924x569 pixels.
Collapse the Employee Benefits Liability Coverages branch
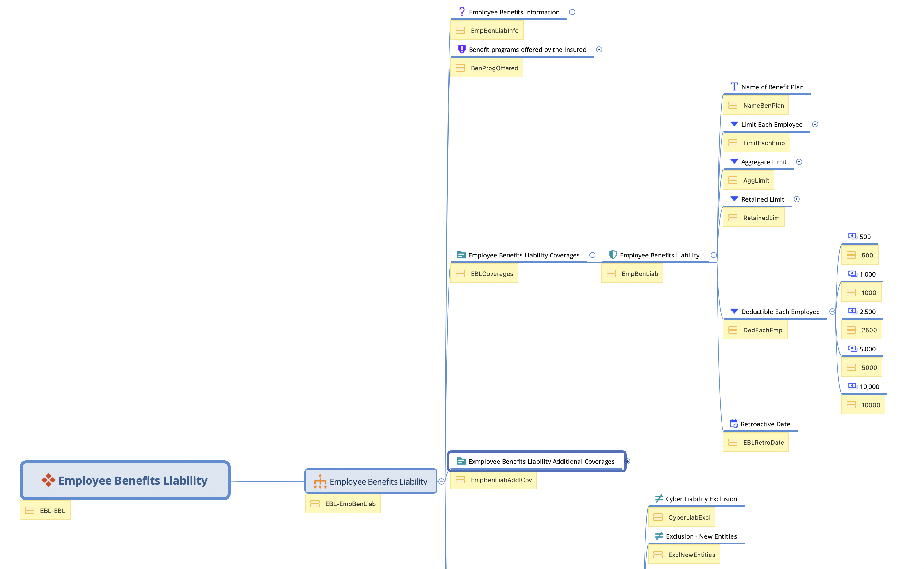592,255
